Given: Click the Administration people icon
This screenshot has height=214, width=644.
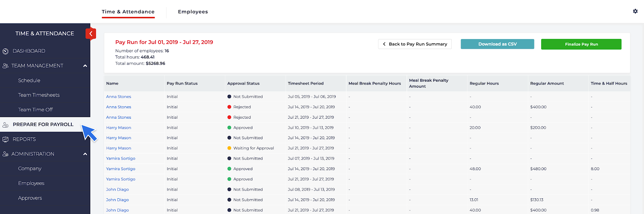Looking at the screenshot, I should pyautogui.click(x=5, y=154).
